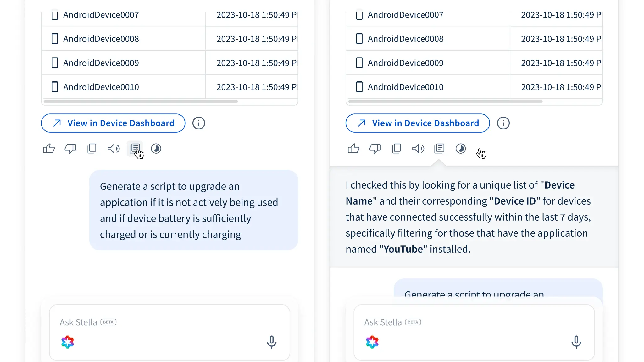Focus the left Ask Stella input field
Screen dimensions: 644x362
[x=169, y=332]
